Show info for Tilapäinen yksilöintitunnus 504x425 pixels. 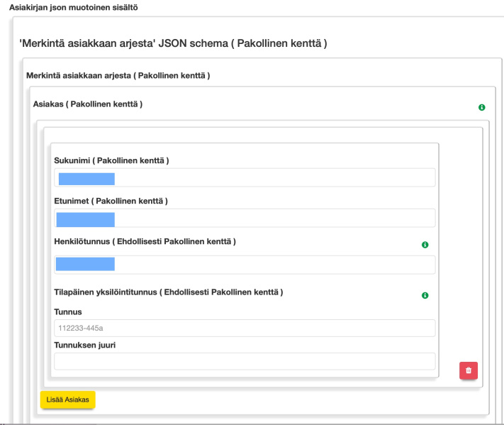point(425,295)
